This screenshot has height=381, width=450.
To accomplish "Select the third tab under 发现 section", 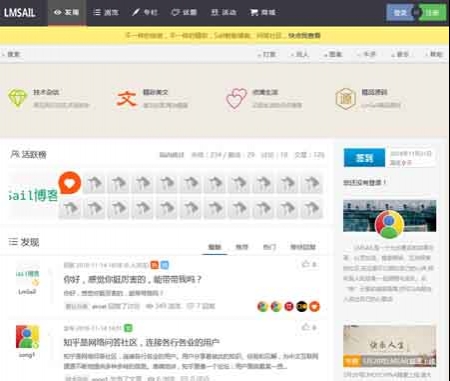I will [269, 247].
